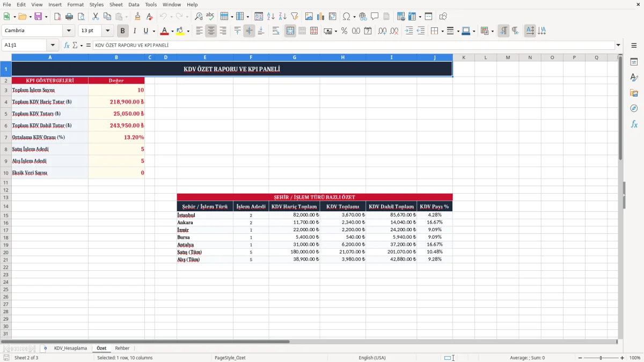Open an existing file with the folder icon
The width and height of the screenshot is (644, 362).
click(22, 17)
